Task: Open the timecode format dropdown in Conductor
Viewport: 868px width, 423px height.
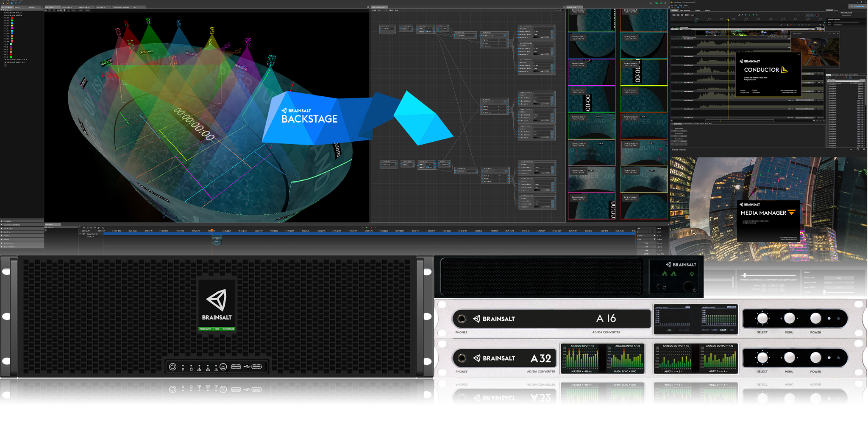Action: click(695, 15)
